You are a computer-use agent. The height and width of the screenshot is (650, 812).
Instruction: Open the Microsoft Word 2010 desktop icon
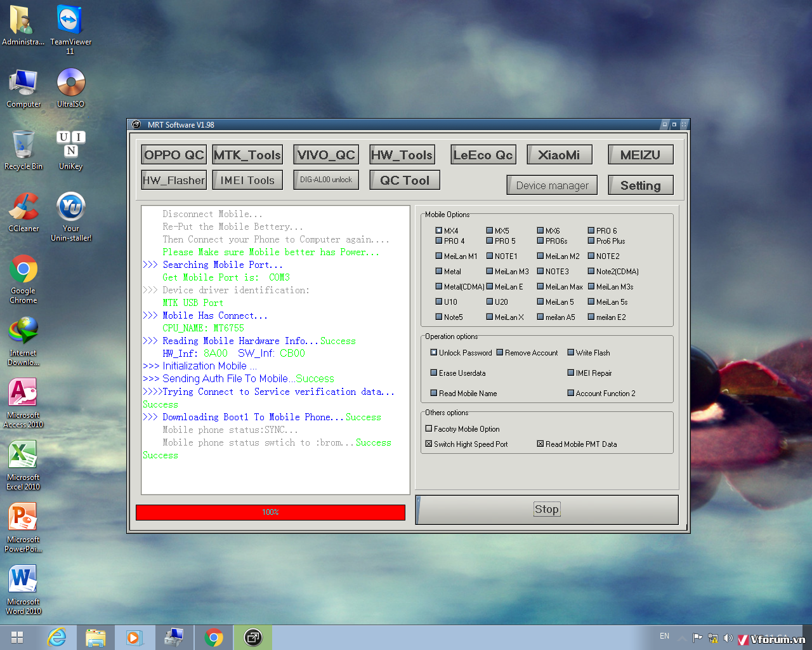click(23, 590)
